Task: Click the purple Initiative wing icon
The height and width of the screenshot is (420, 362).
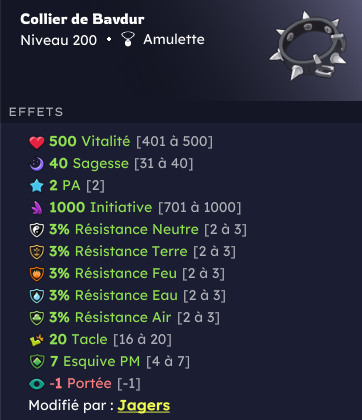Action: point(37,208)
